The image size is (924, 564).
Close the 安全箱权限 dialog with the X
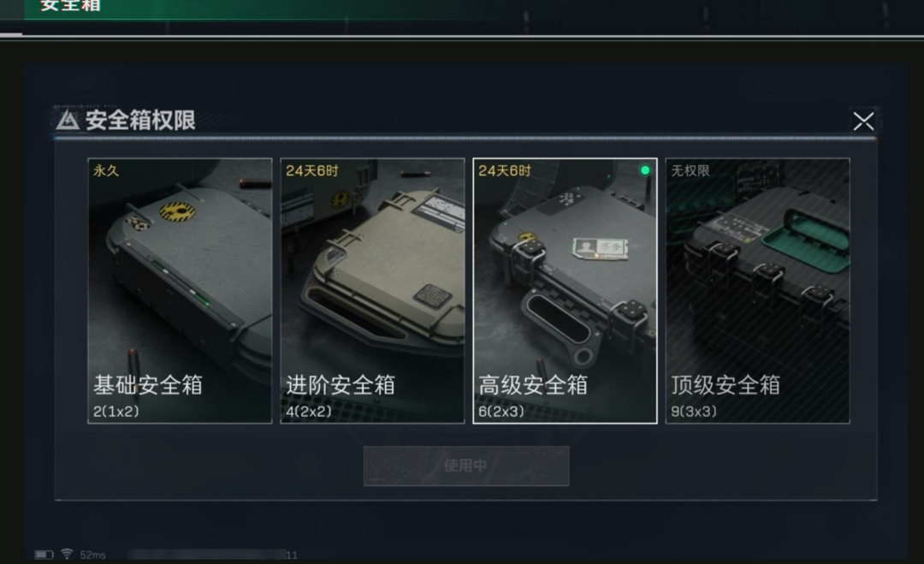pos(863,122)
